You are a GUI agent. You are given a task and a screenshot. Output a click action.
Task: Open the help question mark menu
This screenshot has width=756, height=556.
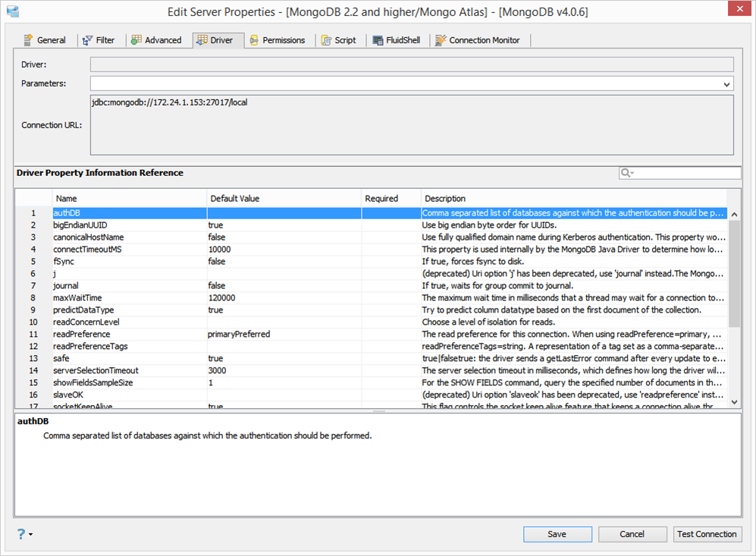(x=21, y=534)
